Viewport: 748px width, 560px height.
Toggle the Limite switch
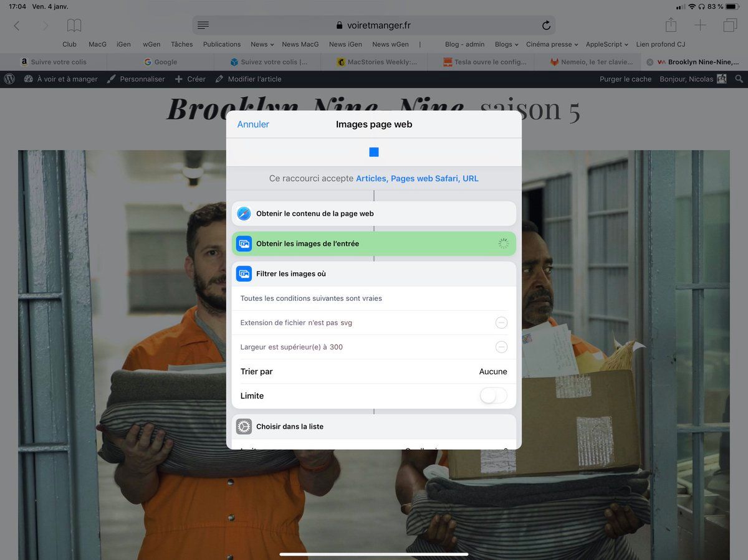coord(493,396)
